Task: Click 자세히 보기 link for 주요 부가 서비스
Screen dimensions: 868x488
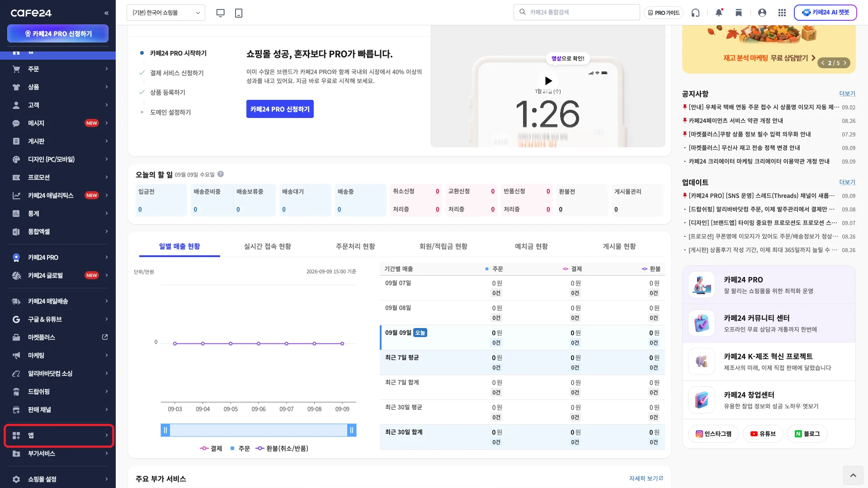Action: click(x=646, y=479)
